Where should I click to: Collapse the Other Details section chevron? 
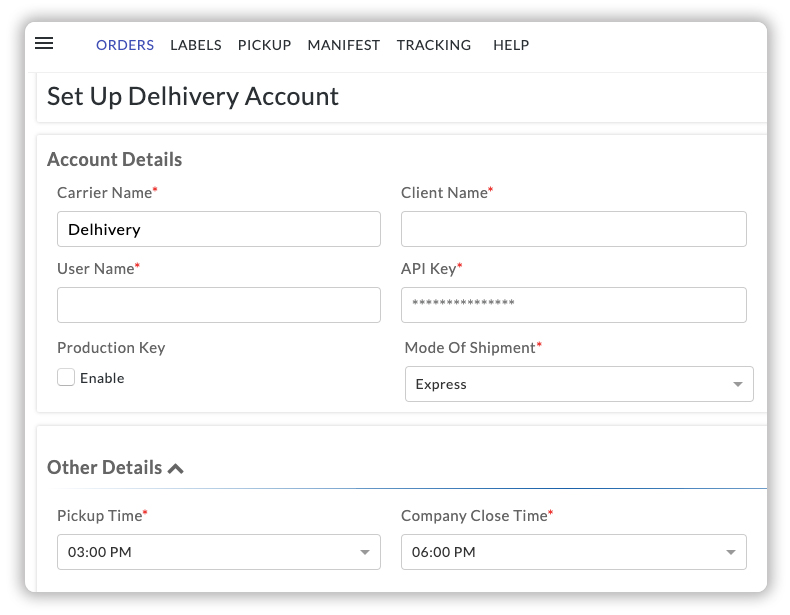coord(176,469)
